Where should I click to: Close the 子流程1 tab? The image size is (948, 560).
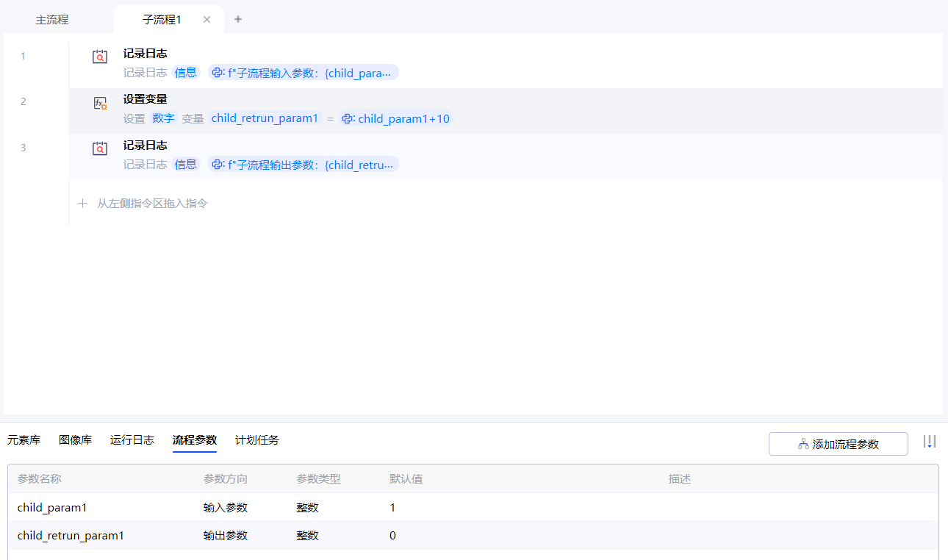click(x=207, y=20)
